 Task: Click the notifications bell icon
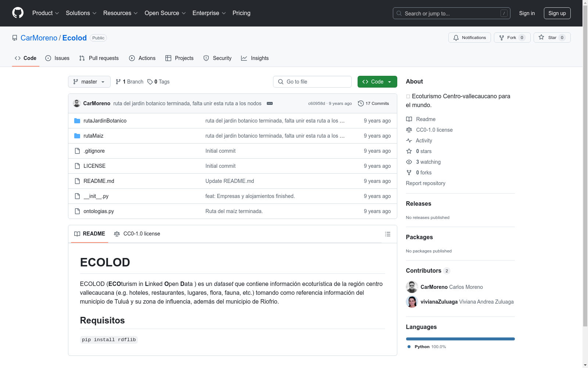456,38
